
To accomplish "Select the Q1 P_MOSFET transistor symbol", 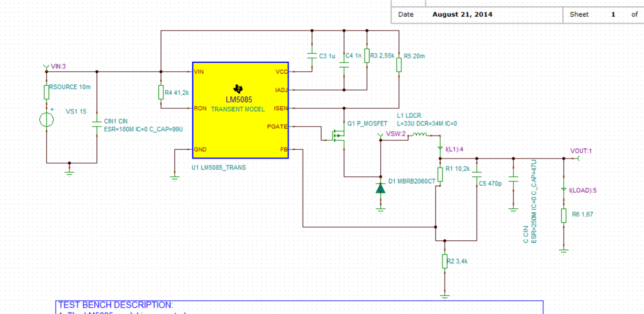I will click(338, 136).
